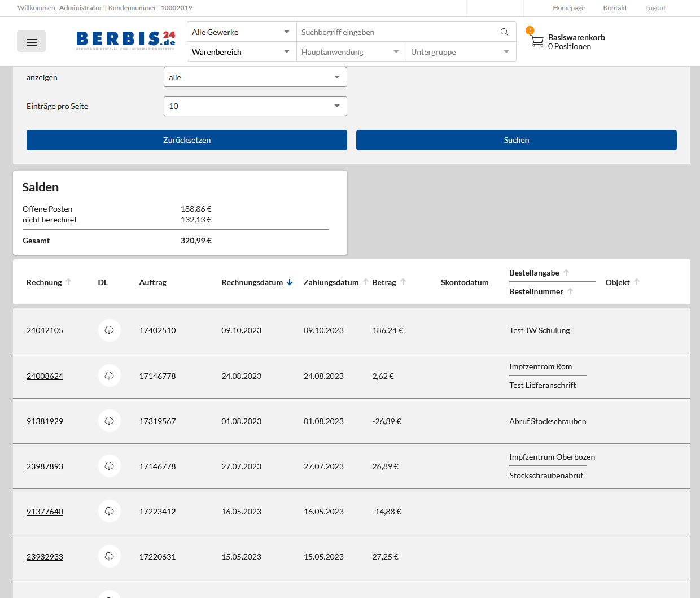Click 'Impfzentrum Oberbozen' order text

coord(552,457)
